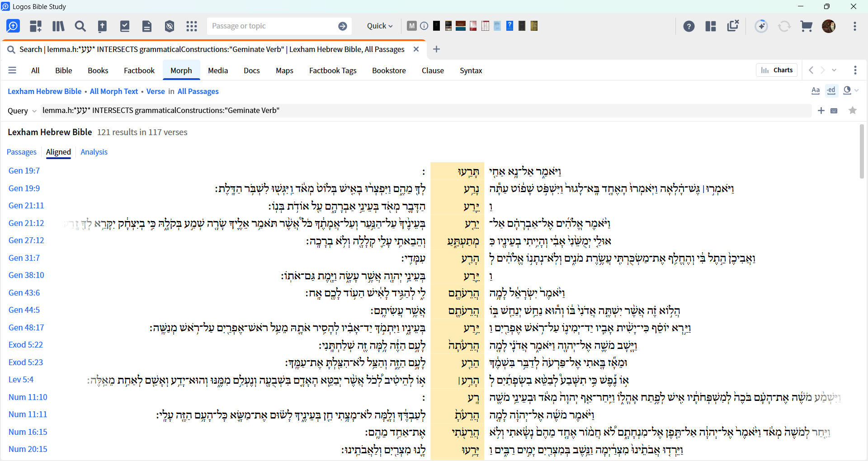Viewport: 868px width, 461px height.
Task: Open the search panel three-dot menu
Action: [x=855, y=70]
